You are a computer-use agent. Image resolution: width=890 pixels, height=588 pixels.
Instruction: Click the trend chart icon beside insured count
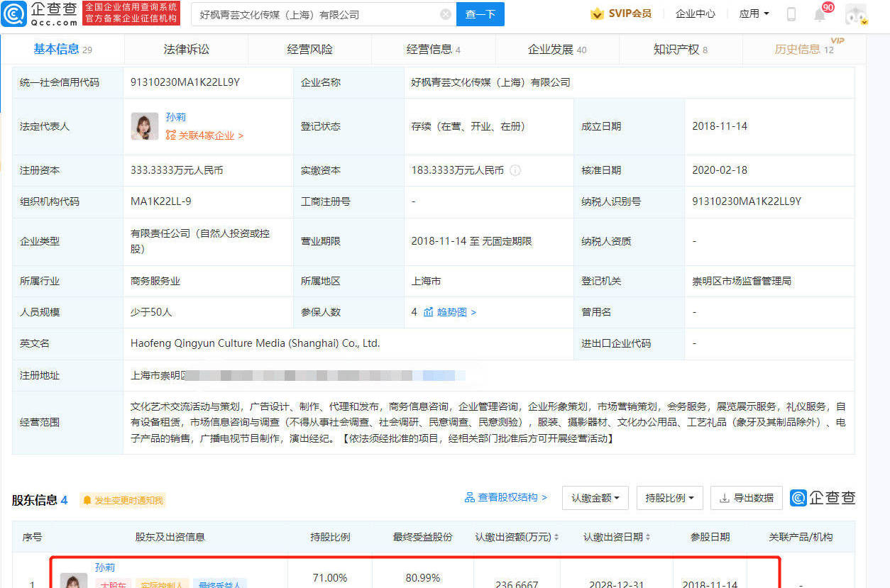pyautogui.click(x=428, y=312)
